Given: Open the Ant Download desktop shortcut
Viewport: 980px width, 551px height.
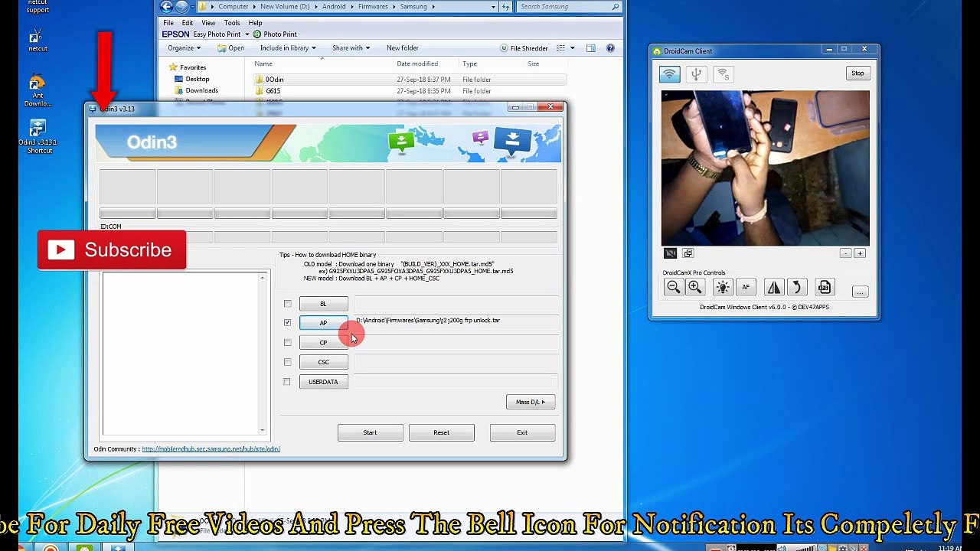Looking at the screenshot, I should 38,90.
